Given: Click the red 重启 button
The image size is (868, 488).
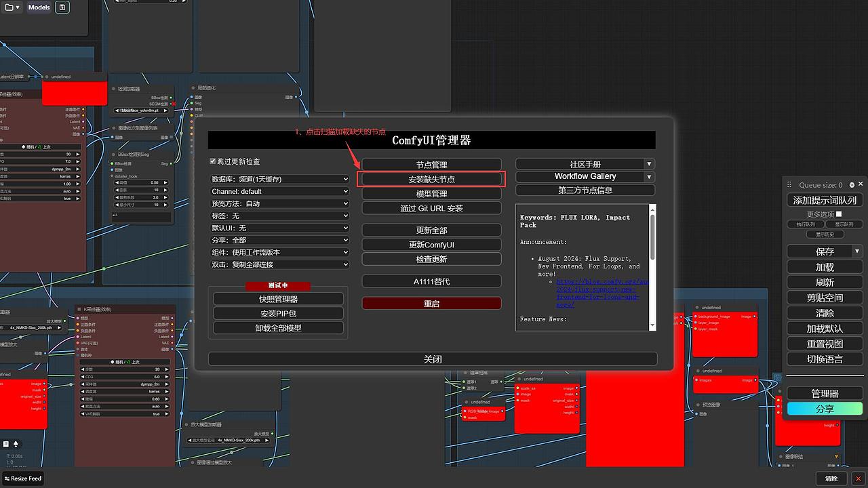Looking at the screenshot, I should tap(431, 304).
